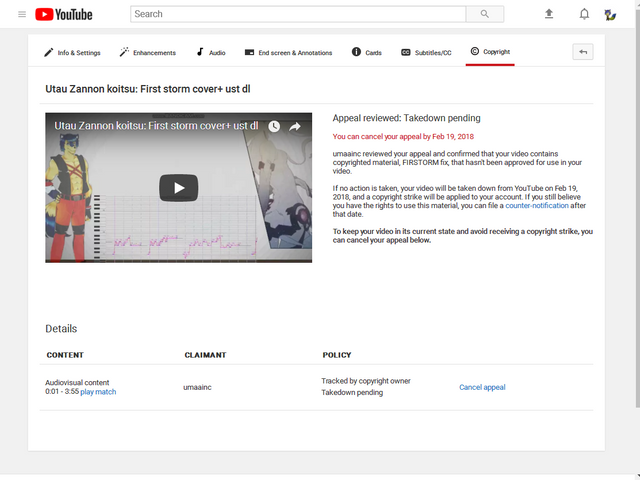Open the hamburger guide menu
Screen dimensions: 640x480
(x=22, y=14)
